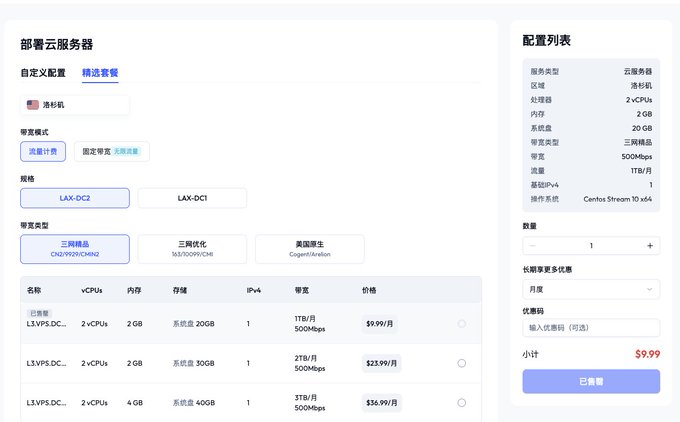Click the 2TB/月 500Mbps bandwidth cell
The image size is (680, 422).
point(310,363)
